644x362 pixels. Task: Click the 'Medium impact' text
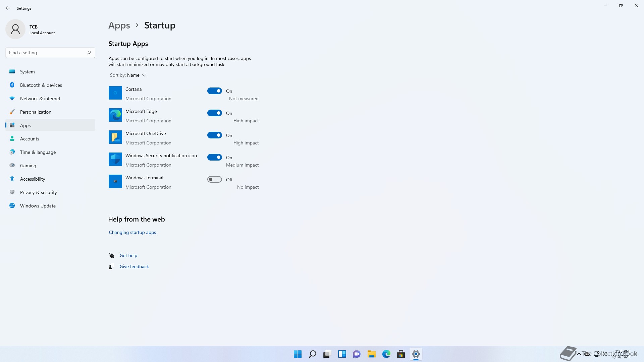[242, 165]
